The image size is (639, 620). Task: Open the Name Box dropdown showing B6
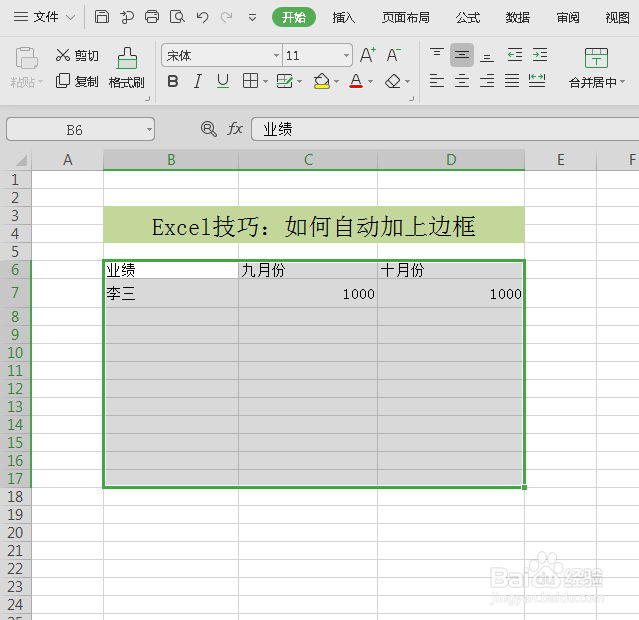[x=149, y=130]
